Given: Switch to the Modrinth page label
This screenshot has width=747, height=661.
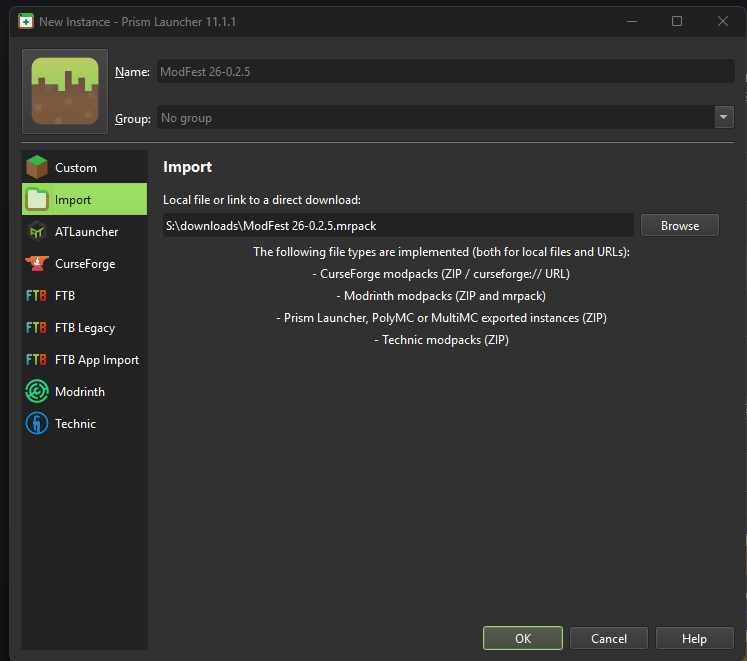Looking at the screenshot, I should coord(80,392).
